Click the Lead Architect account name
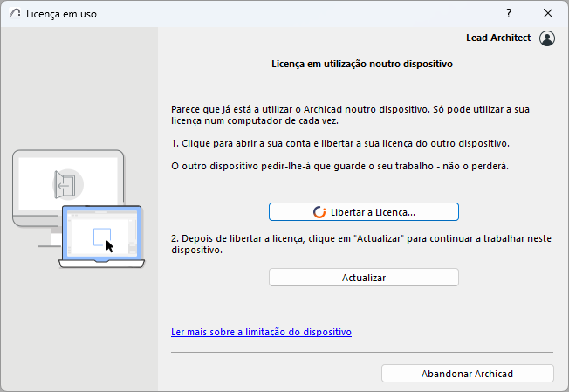Image resolution: width=569 pixels, height=392 pixels. click(x=498, y=38)
